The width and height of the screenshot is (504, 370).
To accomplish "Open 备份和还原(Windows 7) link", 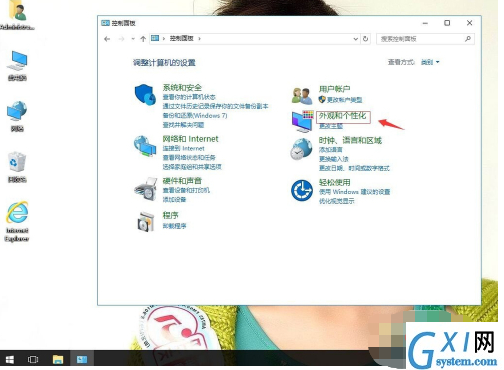I will click(195, 116).
